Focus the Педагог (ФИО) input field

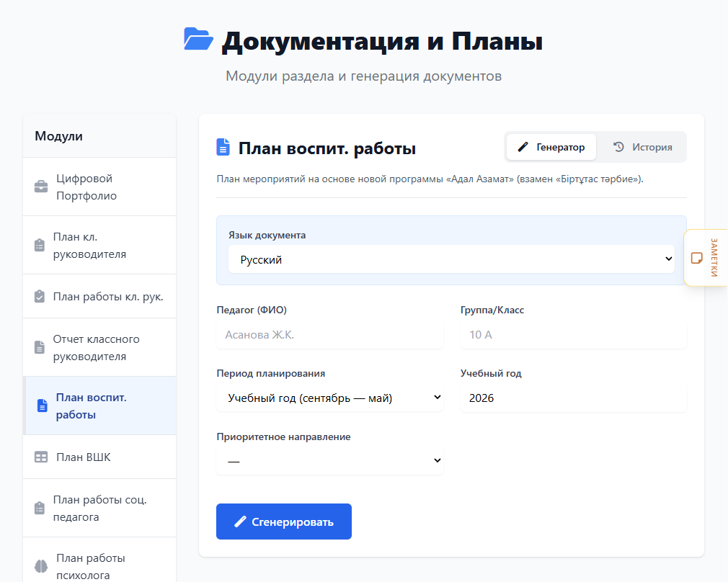point(329,335)
